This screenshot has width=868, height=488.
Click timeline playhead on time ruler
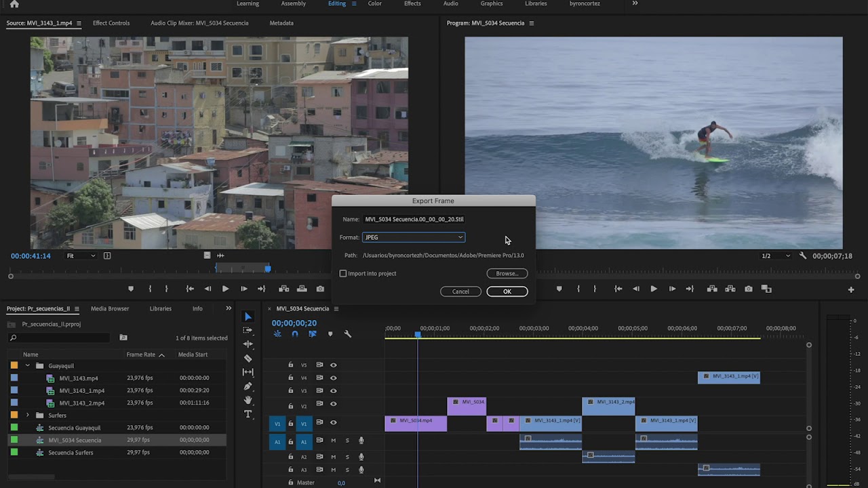(418, 334)
